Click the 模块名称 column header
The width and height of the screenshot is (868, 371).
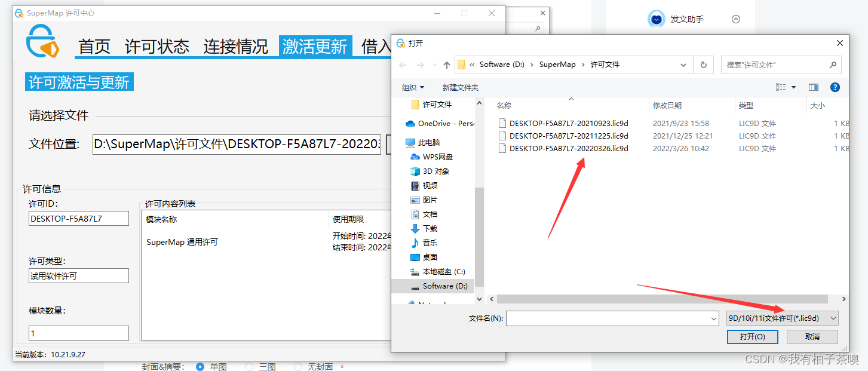[161, 219]
